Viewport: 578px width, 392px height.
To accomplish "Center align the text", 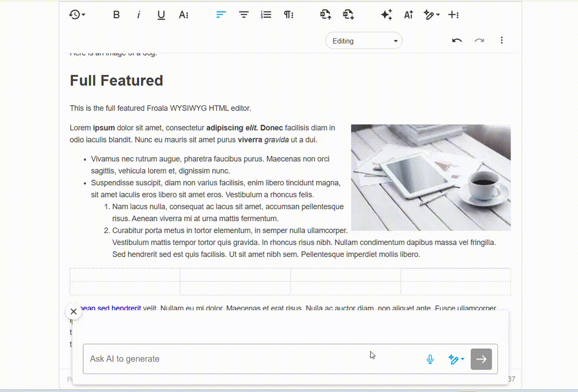I will [x=244, y=15].
